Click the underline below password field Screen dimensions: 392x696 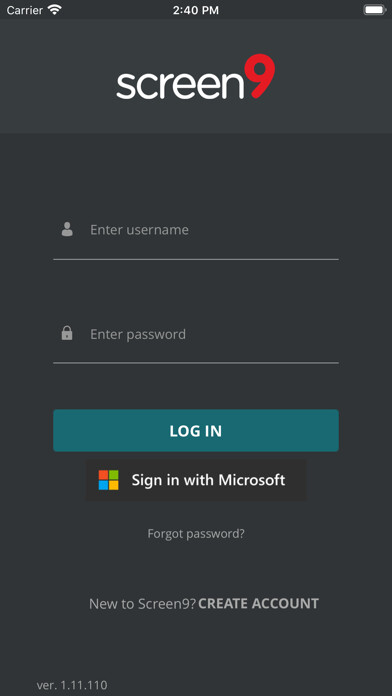(x=196, y=363)
